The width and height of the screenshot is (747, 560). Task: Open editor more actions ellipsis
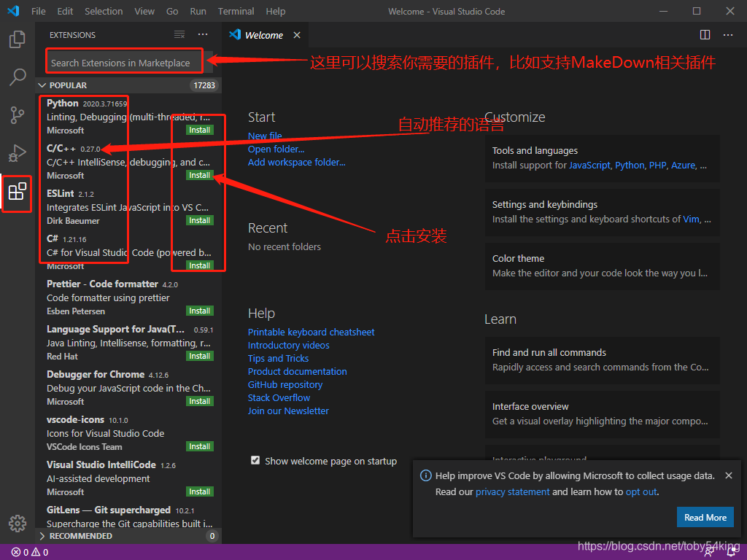pyautogui.click(x=727, y=35)
